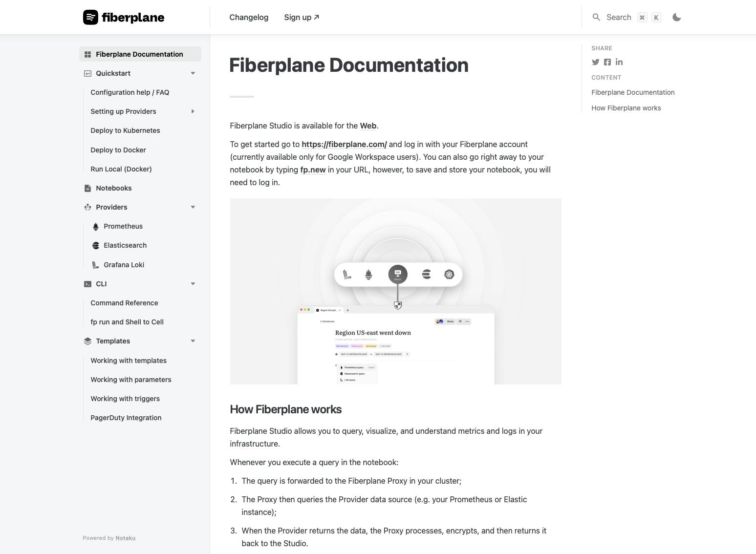
Task: Click the Fiberplane Documentation grid icon
Action: [87, 54]
